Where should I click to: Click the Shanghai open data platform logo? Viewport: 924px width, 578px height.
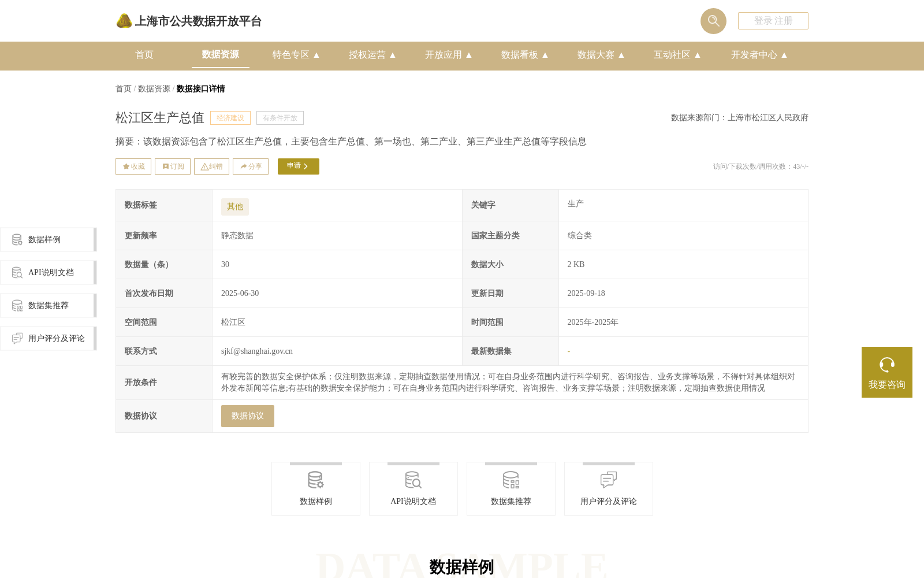(x=188, y=21)
